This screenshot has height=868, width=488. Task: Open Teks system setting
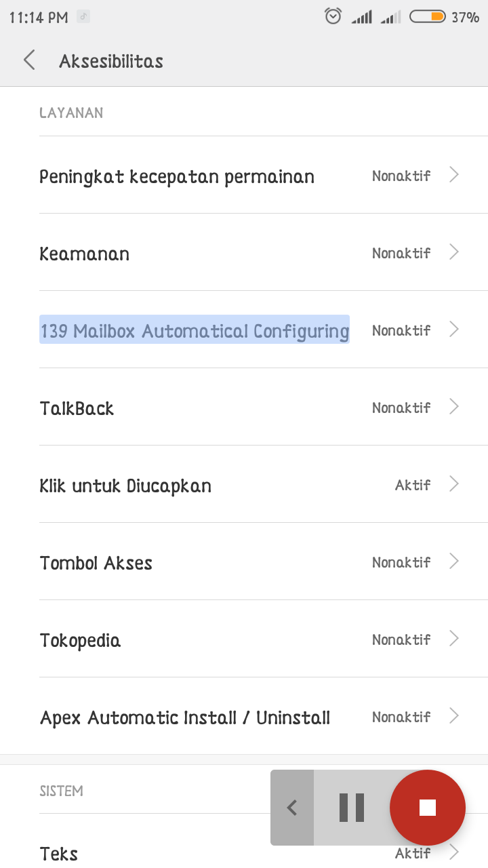click(59, 853)
